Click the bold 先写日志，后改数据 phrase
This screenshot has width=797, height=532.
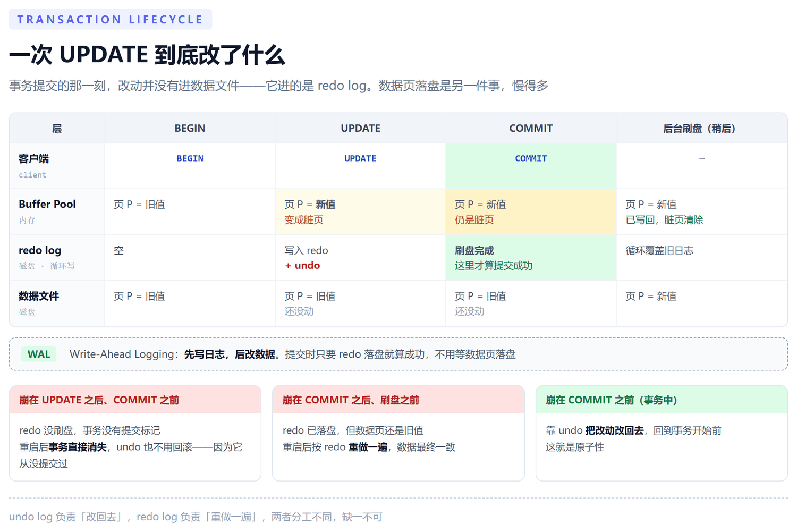pyautogui.click(x=230, y=354)
